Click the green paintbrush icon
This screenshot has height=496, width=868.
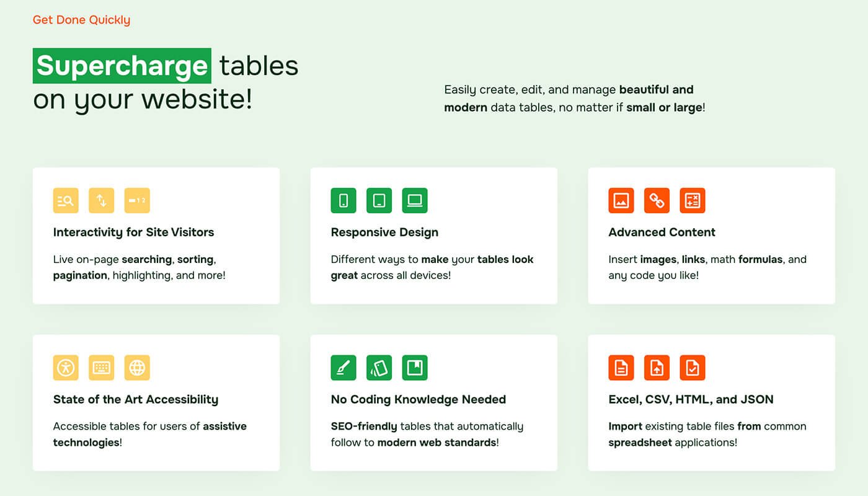343,368
